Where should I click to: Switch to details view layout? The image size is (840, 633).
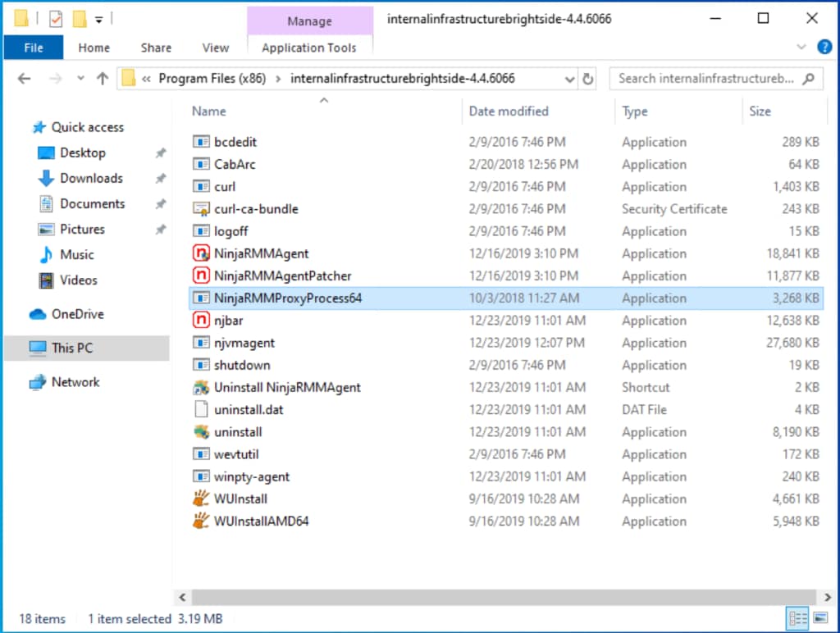click(796, 618)
